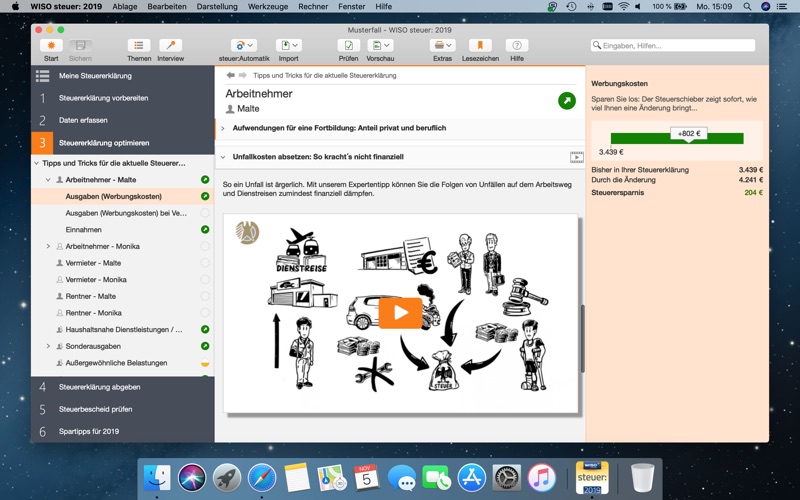800x500 pixels.
Task: Toggle status circle for Rentner - Monika
Action: pyautogui.click(x=205, y=313)
